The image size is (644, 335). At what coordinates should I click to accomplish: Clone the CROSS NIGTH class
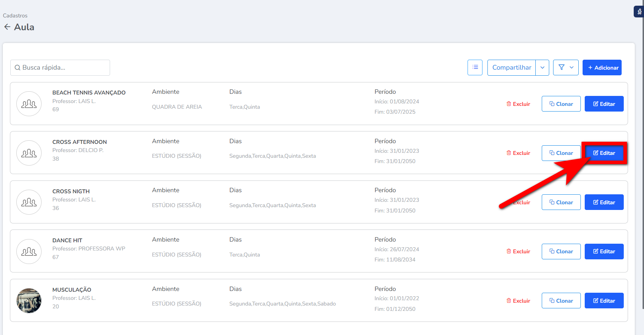[561, 202]
